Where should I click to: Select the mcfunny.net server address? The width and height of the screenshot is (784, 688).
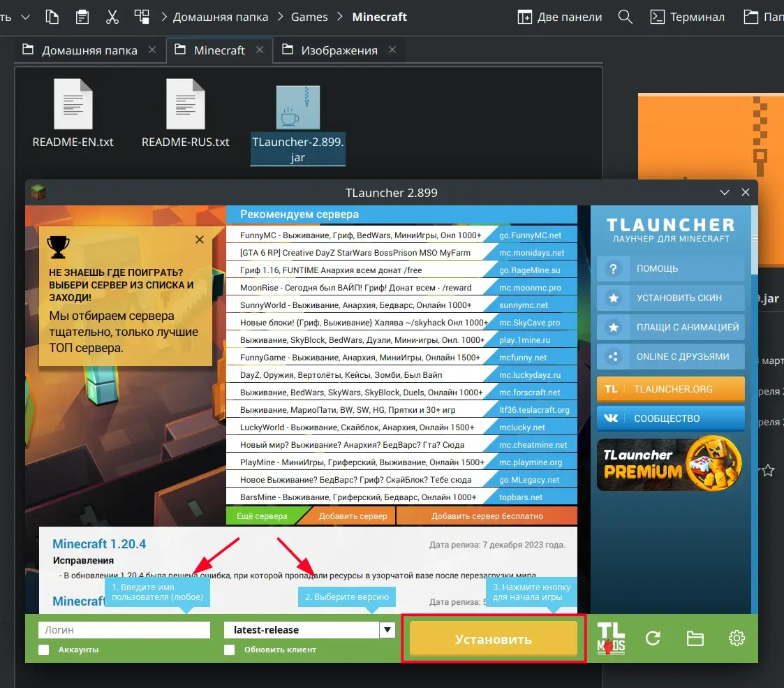click(x=523, y=358)
